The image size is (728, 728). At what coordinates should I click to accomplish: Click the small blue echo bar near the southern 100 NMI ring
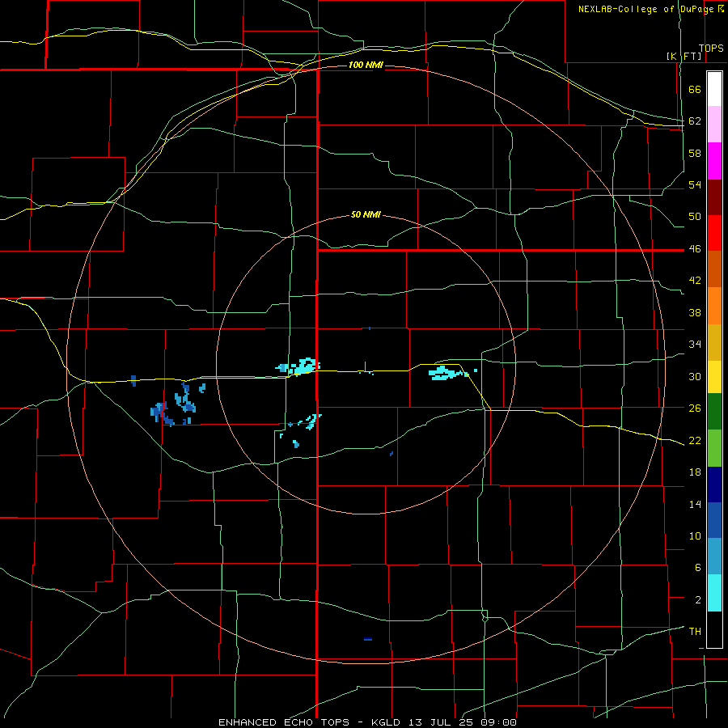pyautogui.click(x=368, y=639)
